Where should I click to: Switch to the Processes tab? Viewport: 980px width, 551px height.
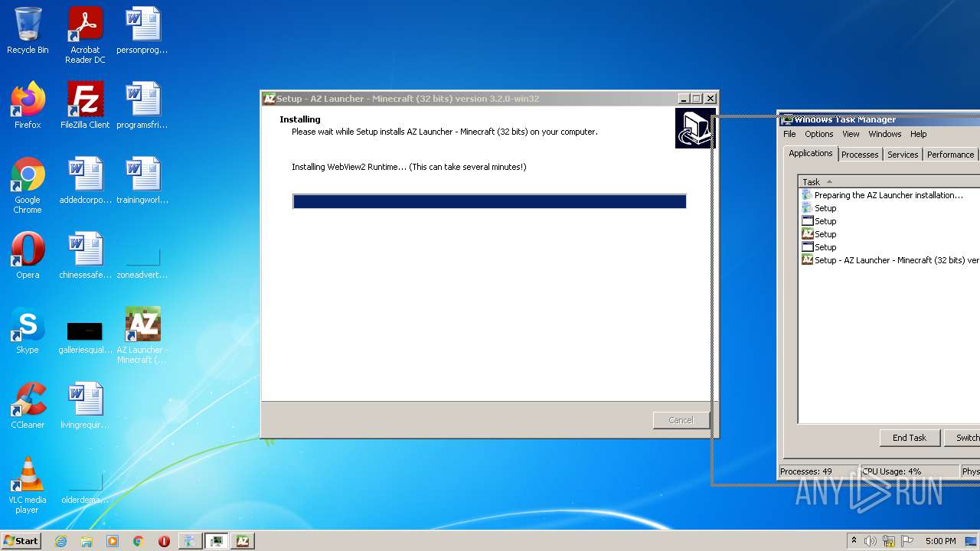[x=860, y=155]
